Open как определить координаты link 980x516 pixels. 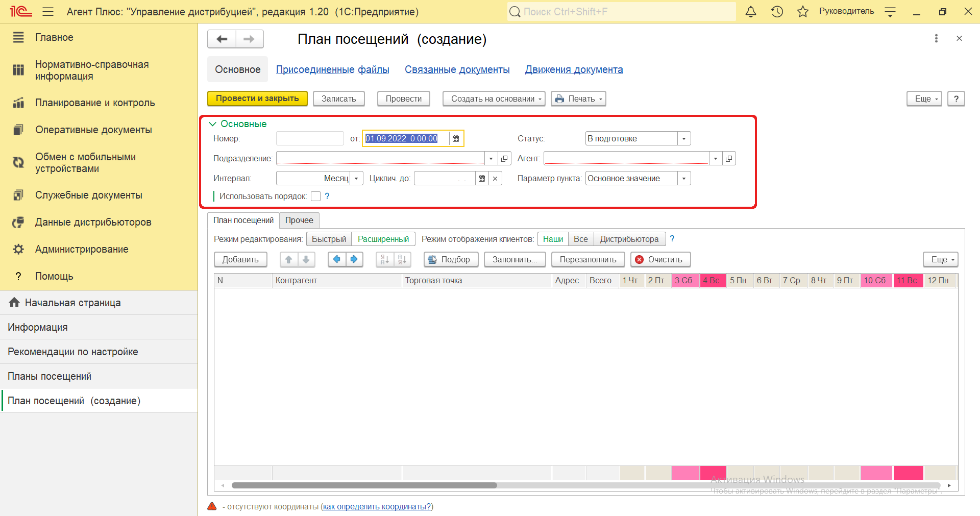[377, 506]
